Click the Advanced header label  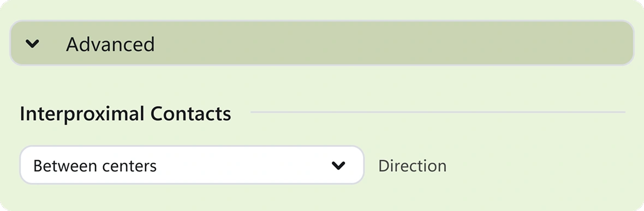(x=110, y=44)
